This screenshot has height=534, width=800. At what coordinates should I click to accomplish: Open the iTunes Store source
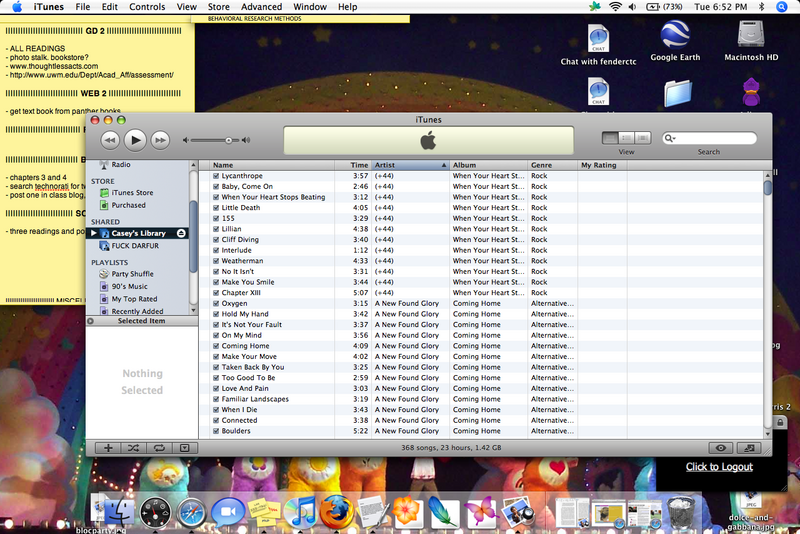click(132, 193)
